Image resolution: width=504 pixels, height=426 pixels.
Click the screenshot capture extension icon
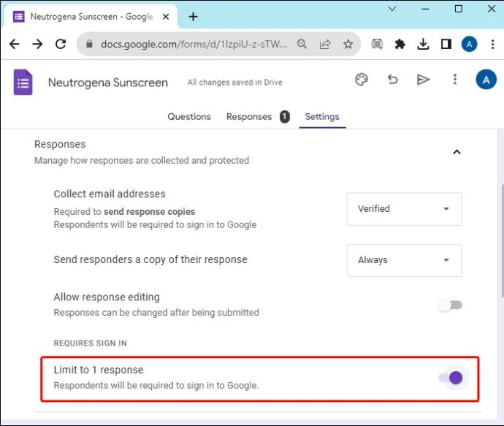coord(377,44)
